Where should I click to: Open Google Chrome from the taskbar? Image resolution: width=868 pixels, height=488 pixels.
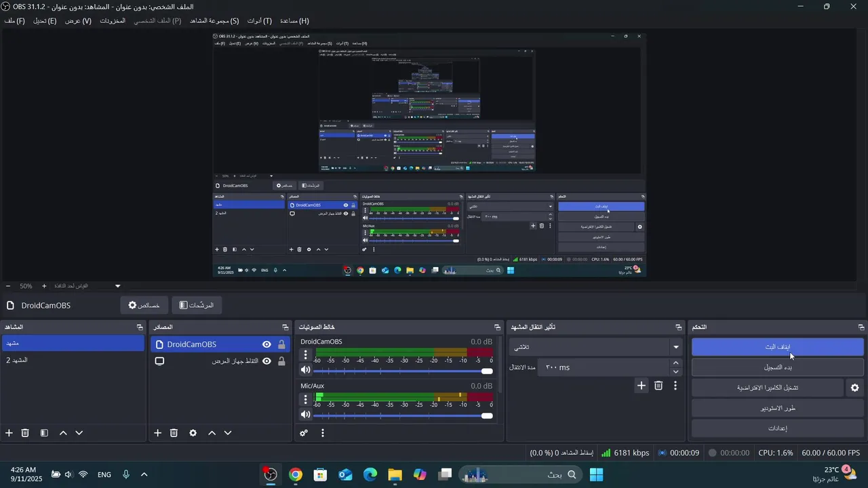tap(296, 474)
